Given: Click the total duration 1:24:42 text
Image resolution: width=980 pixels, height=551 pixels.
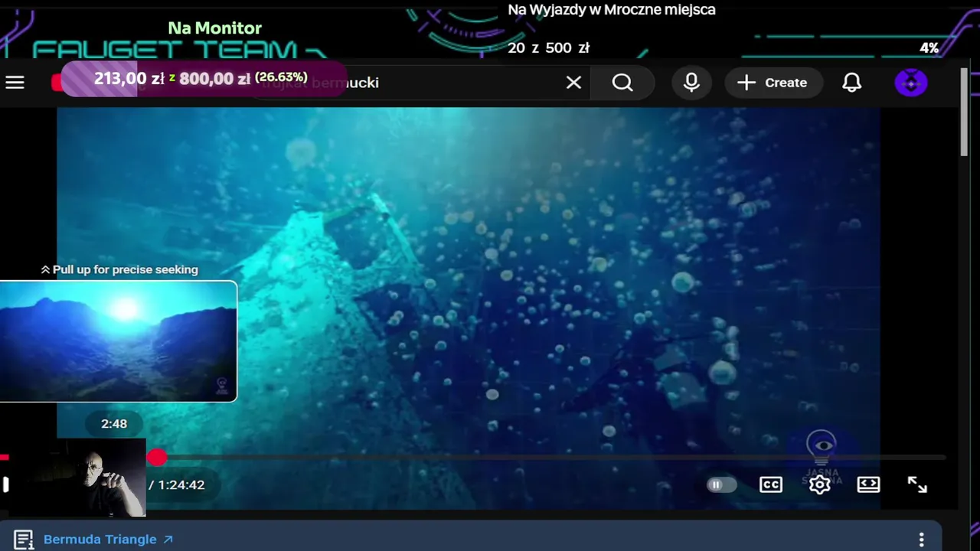Looking at the screenshot, I should pos(181,485).
